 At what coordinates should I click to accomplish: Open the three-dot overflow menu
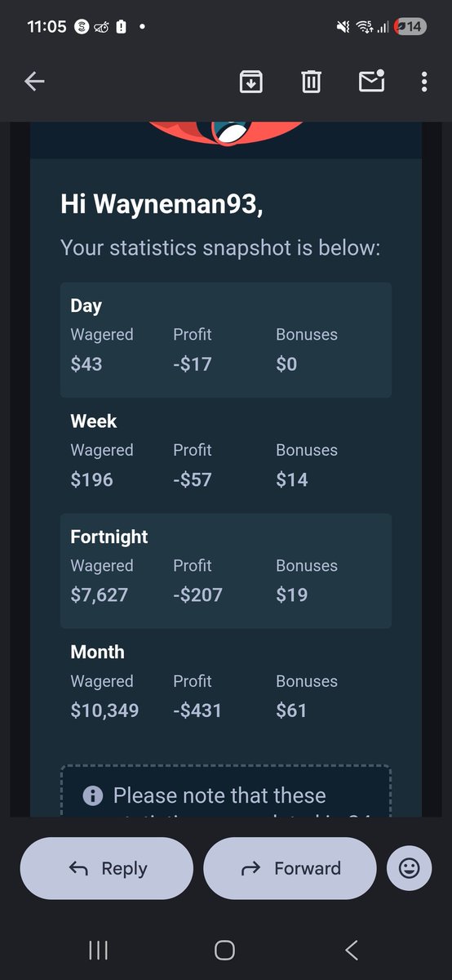point(424,81)
